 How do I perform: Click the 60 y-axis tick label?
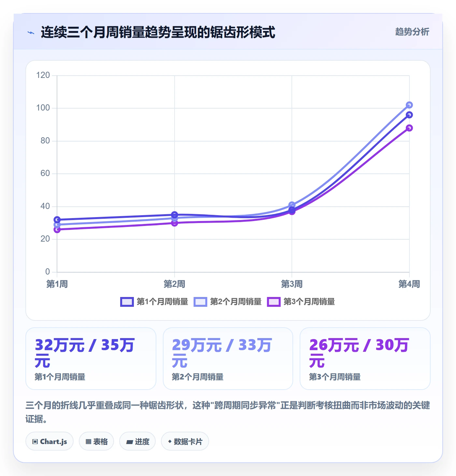(45, 173)
